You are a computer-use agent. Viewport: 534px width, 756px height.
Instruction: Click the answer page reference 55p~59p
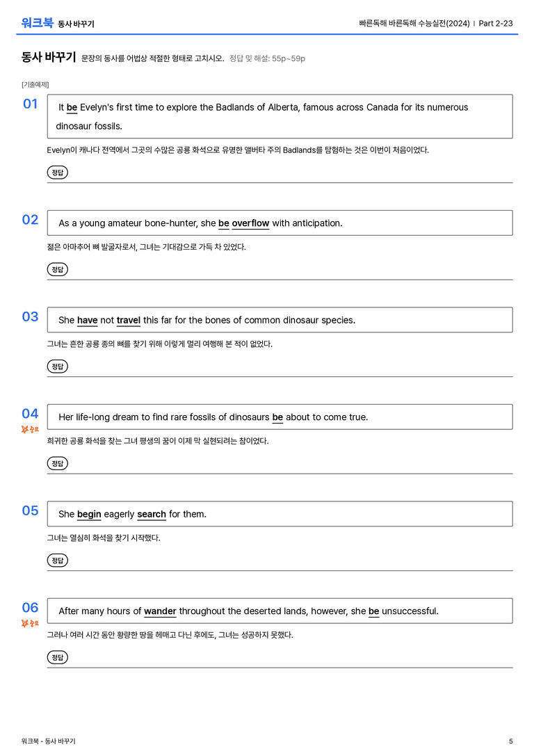click(288, 58)
